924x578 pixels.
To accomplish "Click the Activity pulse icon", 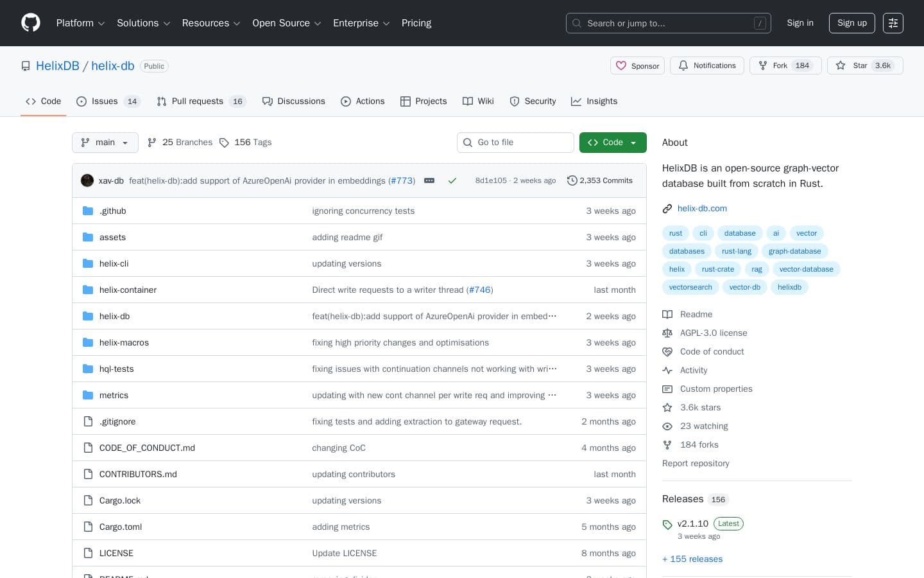I will pyautogui.click(x=667, y=370).
